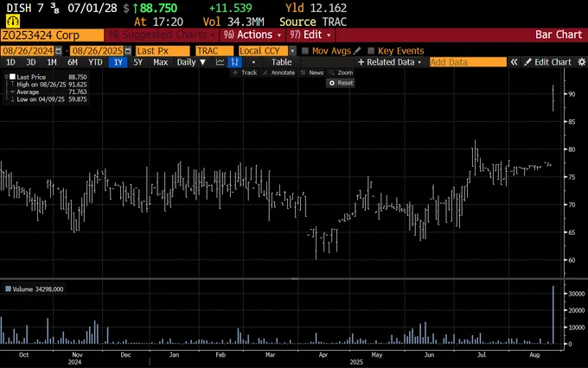Click the 'Source TRAC' header text
The width and height of the screenshot is (588, 368).
coord(313,22)
